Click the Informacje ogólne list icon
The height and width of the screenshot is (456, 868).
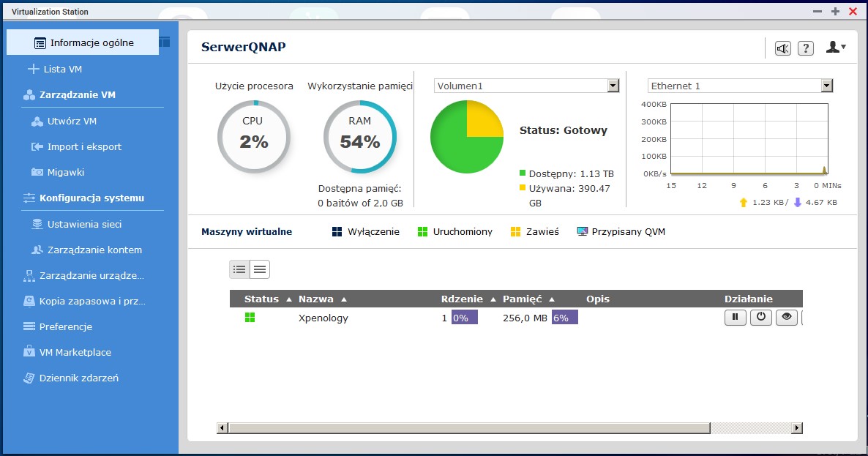point(40,43)
